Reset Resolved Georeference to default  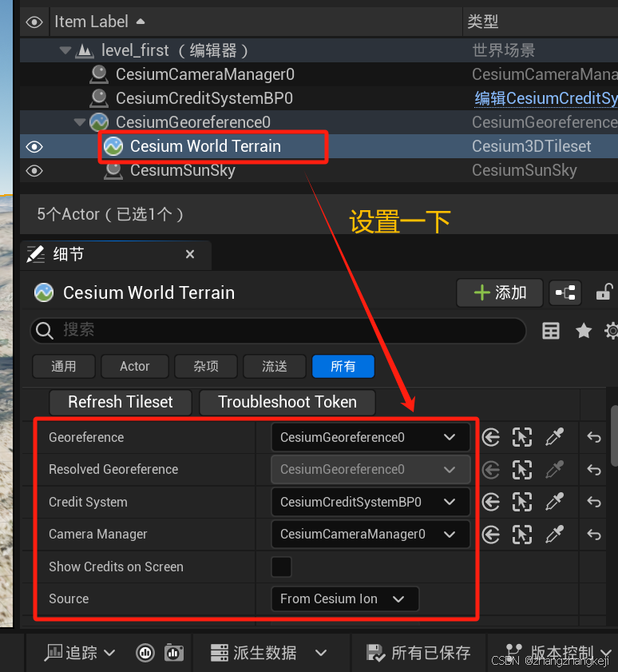coord(594,470)
